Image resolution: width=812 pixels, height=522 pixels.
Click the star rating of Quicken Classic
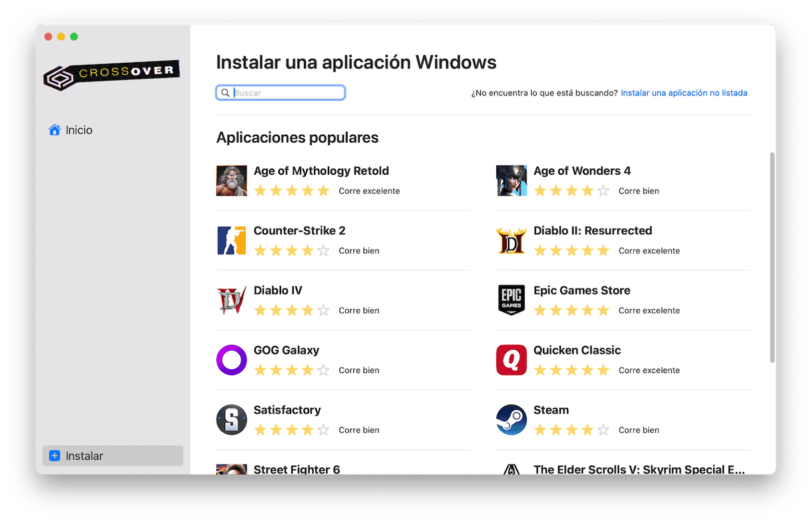click(x=572, y=370)
